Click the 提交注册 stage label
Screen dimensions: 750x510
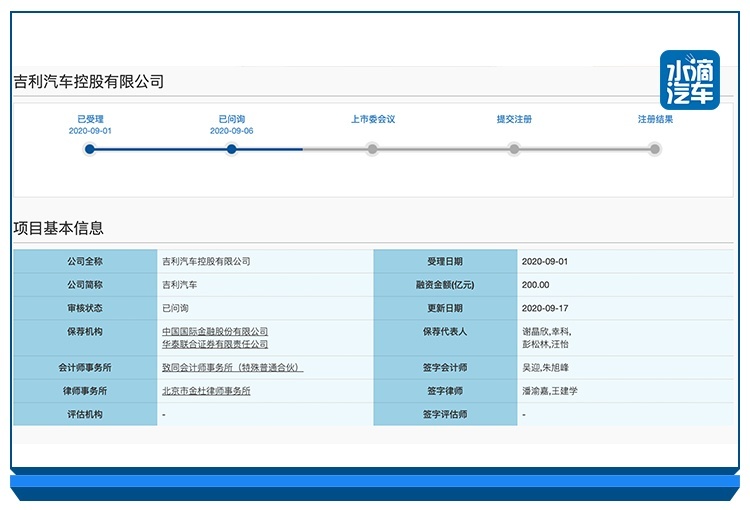pos(514,119)
